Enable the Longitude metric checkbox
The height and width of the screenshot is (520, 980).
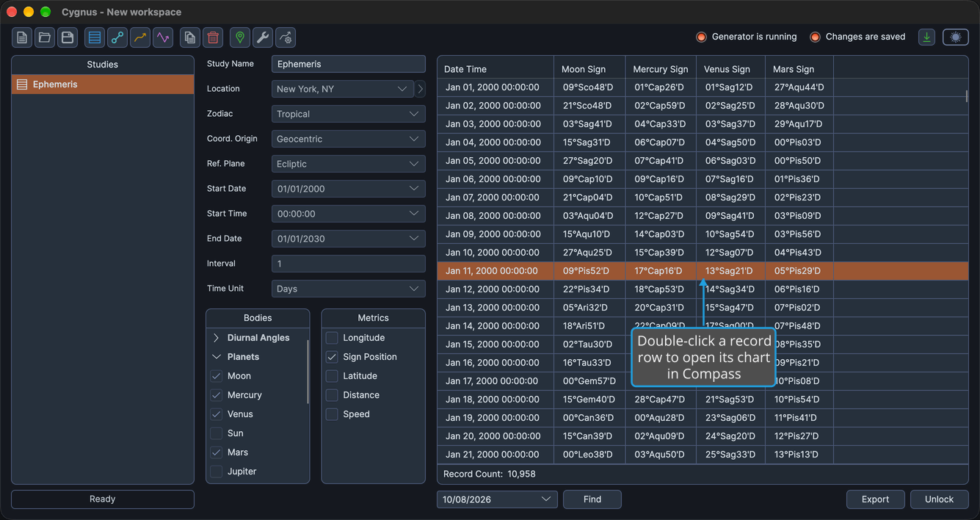(332, 338)
